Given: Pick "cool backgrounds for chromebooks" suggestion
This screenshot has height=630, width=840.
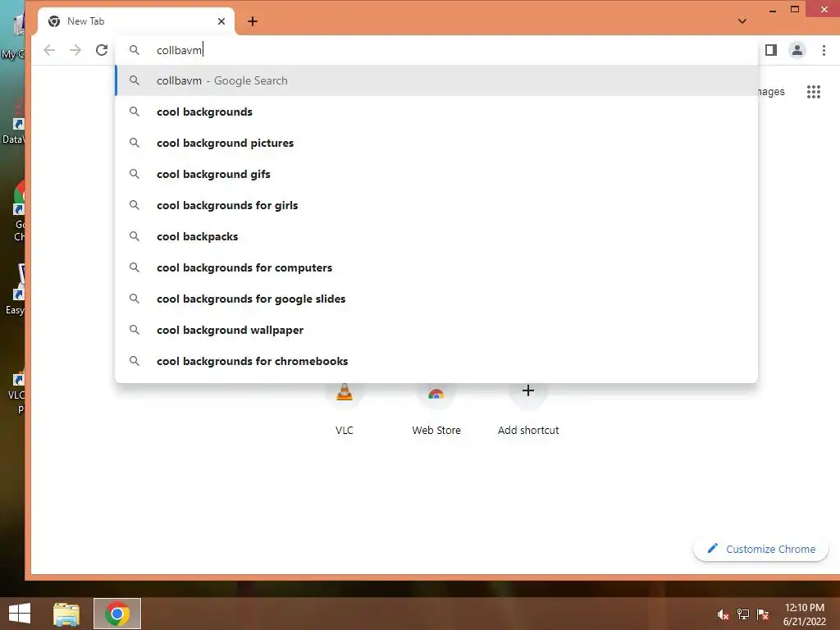Looking at the screenshot, I should pos(436,361).
